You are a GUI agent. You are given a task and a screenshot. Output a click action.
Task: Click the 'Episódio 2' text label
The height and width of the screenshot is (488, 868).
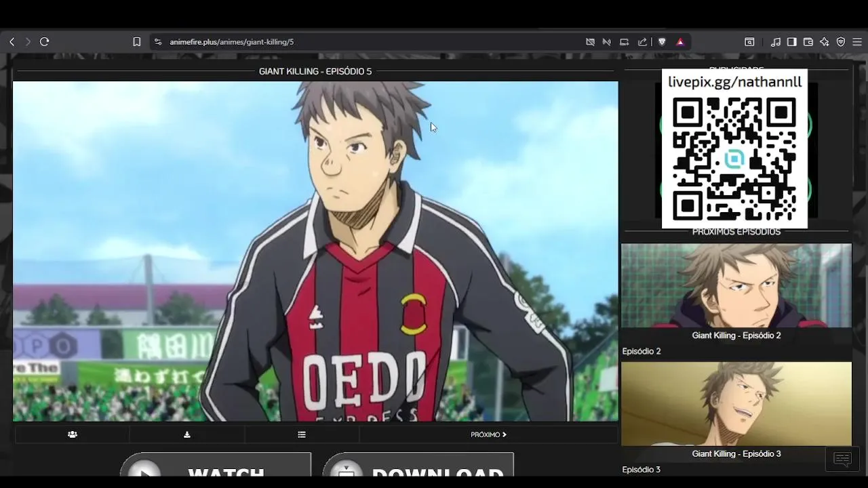tap(642, 351)
